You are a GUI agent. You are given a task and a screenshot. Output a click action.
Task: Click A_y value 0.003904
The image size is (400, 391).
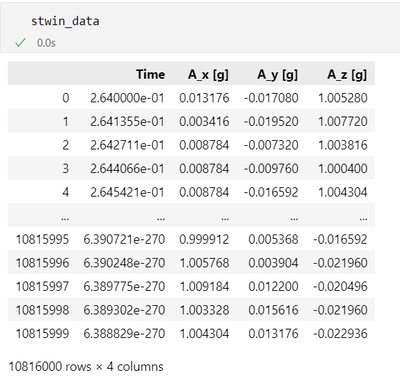coord(273,263)
